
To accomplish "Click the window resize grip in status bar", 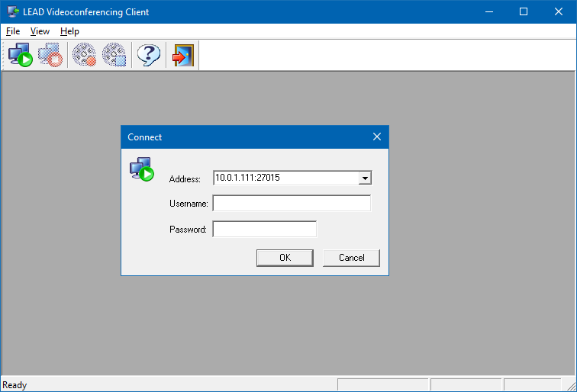I will click(x=571, y=386).
